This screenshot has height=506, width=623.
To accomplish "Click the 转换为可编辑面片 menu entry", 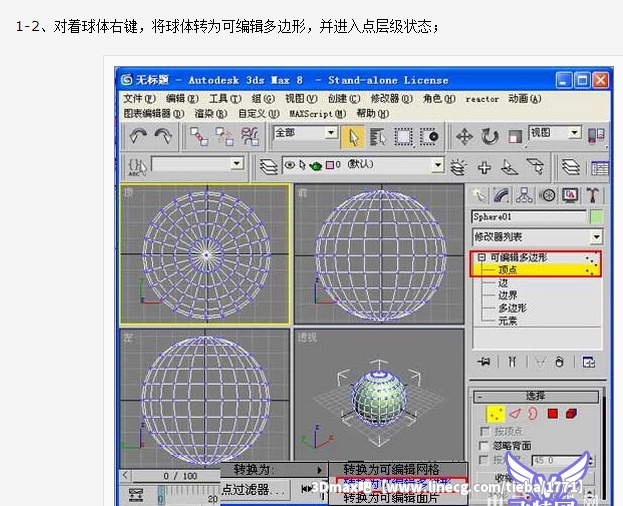I will [391, 498].
